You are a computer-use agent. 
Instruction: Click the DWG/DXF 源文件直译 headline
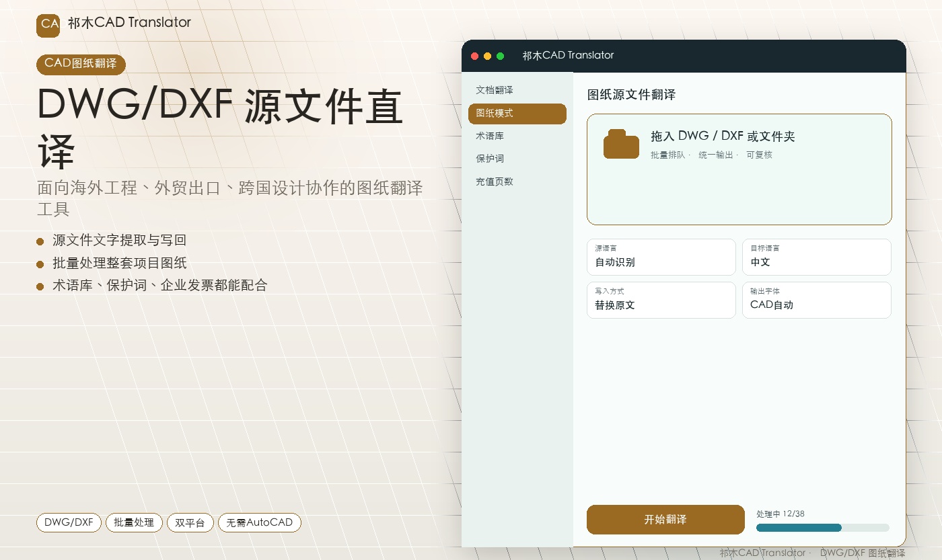(219, 128)
